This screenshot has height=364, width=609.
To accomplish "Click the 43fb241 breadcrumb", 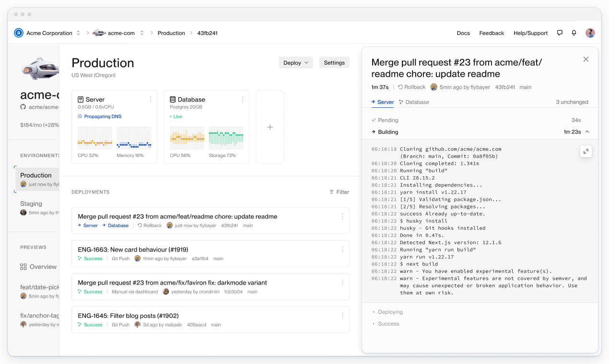I will tap(207, 33).
